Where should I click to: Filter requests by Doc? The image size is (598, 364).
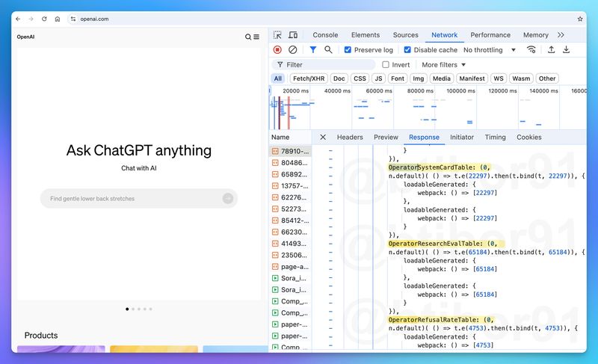[x=339, y=78]
